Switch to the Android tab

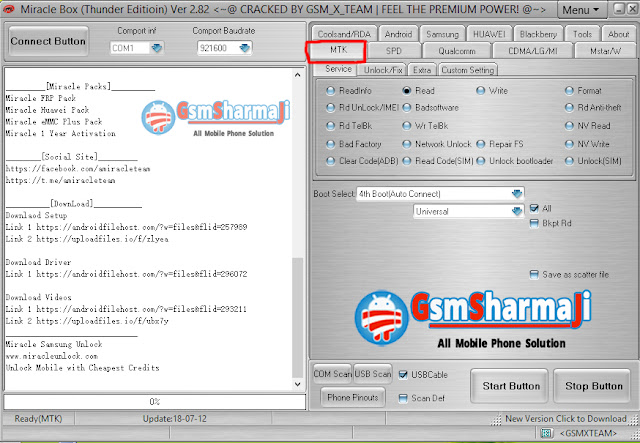398,34
